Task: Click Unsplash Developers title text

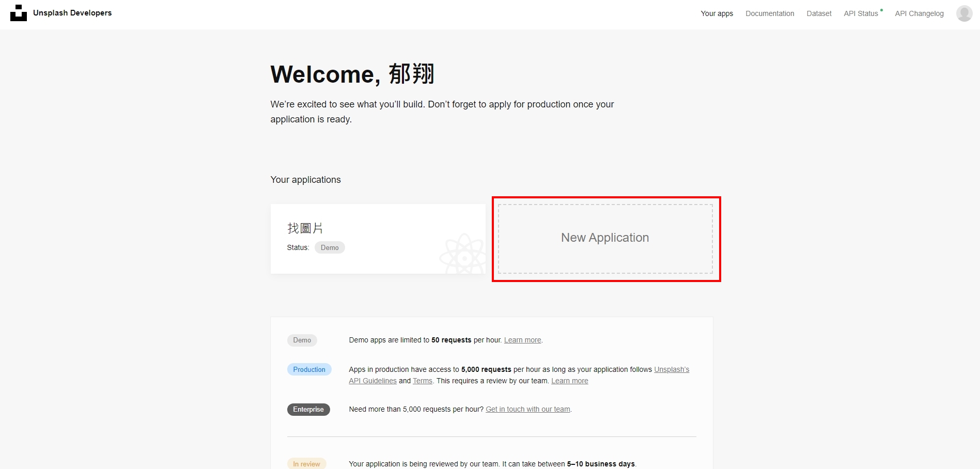Action: click(72, 13)
